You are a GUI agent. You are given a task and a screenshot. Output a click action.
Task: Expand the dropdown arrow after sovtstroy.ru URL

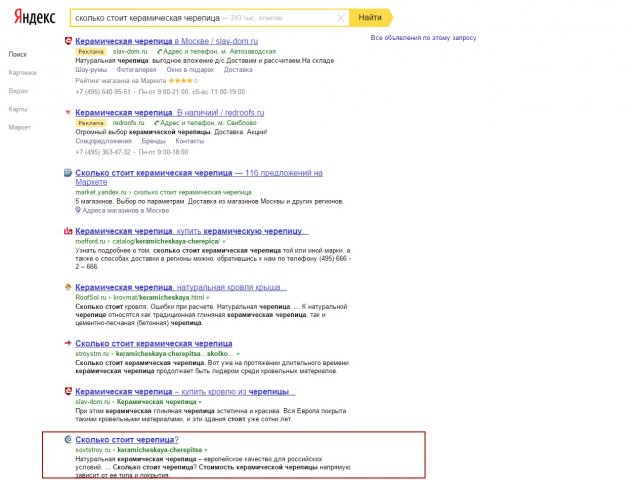point(206,450)
